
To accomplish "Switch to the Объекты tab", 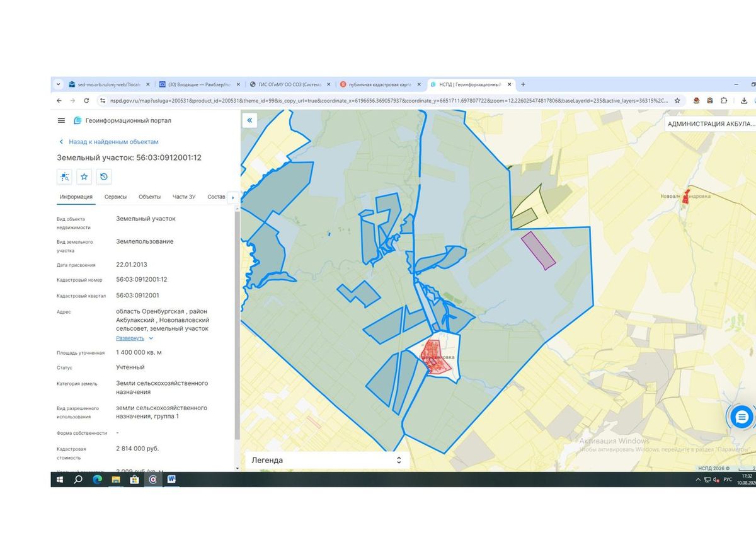I will coord(150,197).
